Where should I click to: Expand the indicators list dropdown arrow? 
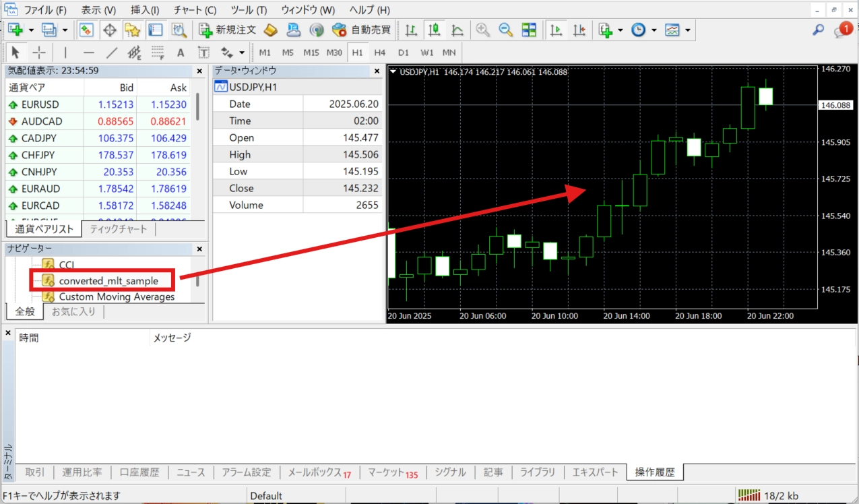(x=620, y=30)
